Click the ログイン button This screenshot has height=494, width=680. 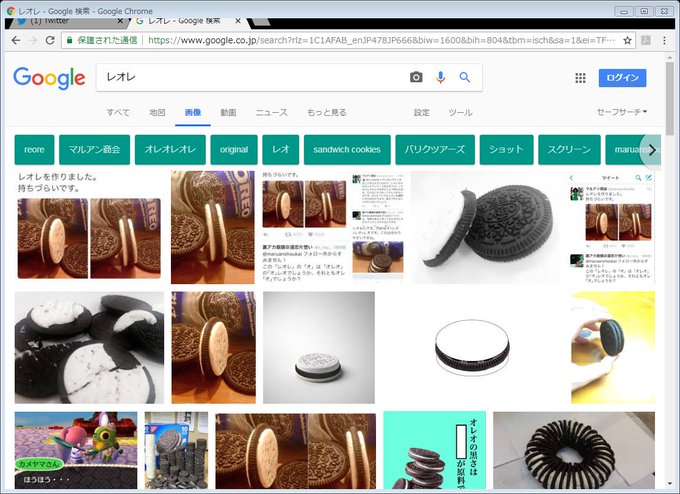622,78
